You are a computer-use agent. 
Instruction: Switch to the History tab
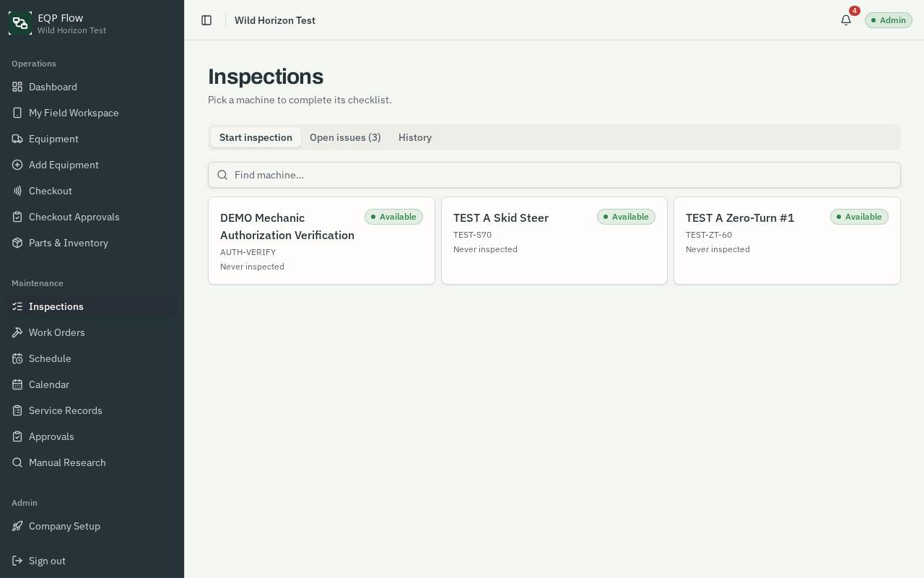pyautogui.click(x=415, y=137)
